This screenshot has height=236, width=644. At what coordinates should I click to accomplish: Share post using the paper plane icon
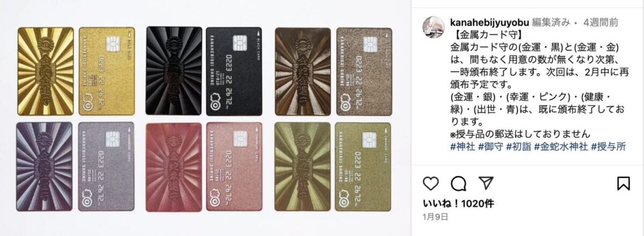click(x=484, y=183)
